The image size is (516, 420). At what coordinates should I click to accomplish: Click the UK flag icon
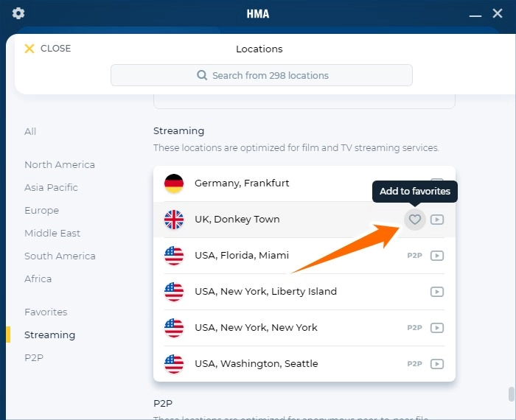click(174, 220)
